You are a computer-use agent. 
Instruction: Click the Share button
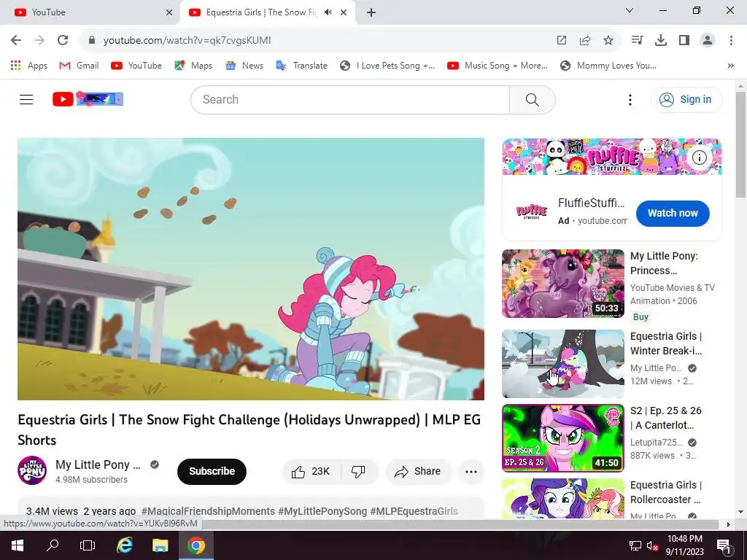coord(418,472)
